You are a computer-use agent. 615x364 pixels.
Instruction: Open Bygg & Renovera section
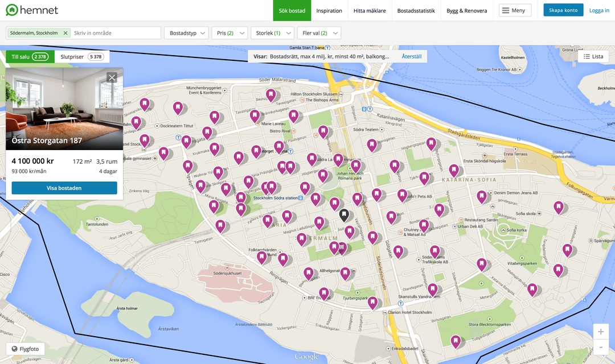467,11
